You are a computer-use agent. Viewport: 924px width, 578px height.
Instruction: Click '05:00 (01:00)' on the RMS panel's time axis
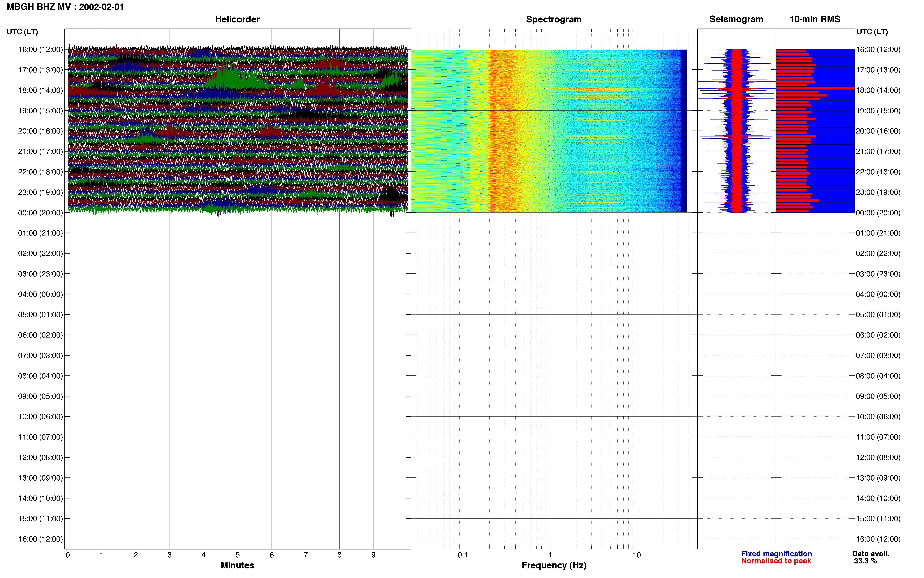pyautogui.click(x=878, y=315)
